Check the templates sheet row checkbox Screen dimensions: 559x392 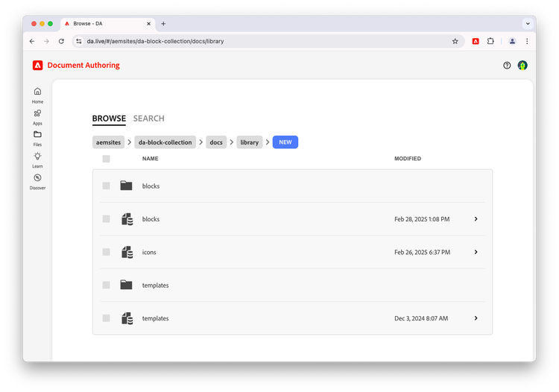coord(107,318)
